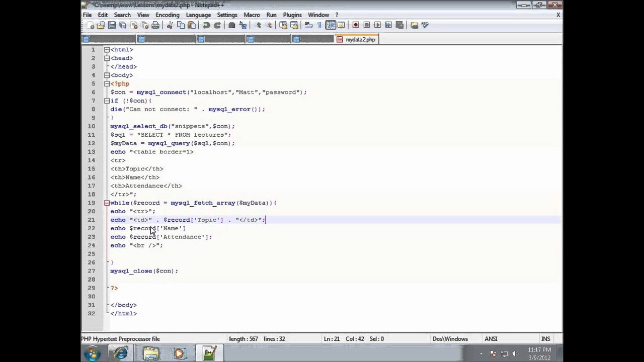Click the Notepad++ taskbar button
644x362 pixels.
[210, 353]
